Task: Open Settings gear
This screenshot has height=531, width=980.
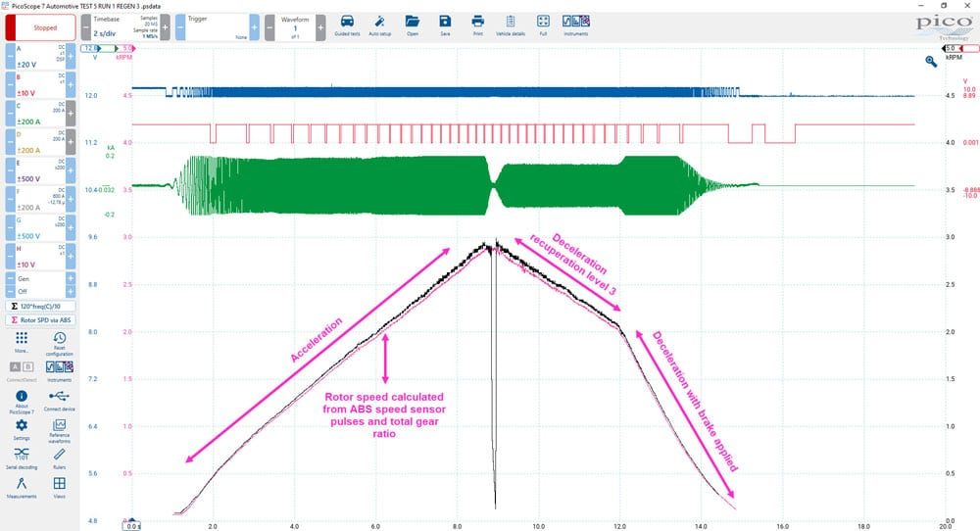Action: pyautogui.click(x=22, y=429)
